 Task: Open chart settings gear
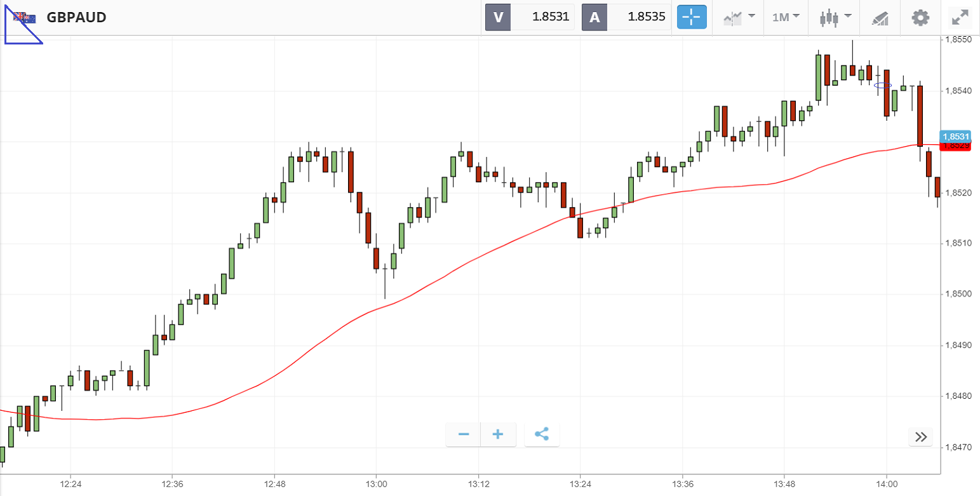(x=920, y=17)
